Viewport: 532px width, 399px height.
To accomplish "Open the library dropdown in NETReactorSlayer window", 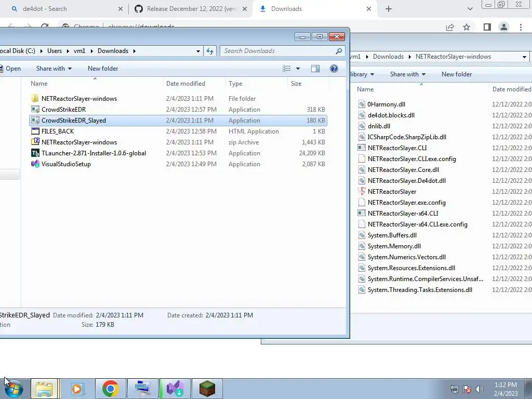I will click(362, 74).
